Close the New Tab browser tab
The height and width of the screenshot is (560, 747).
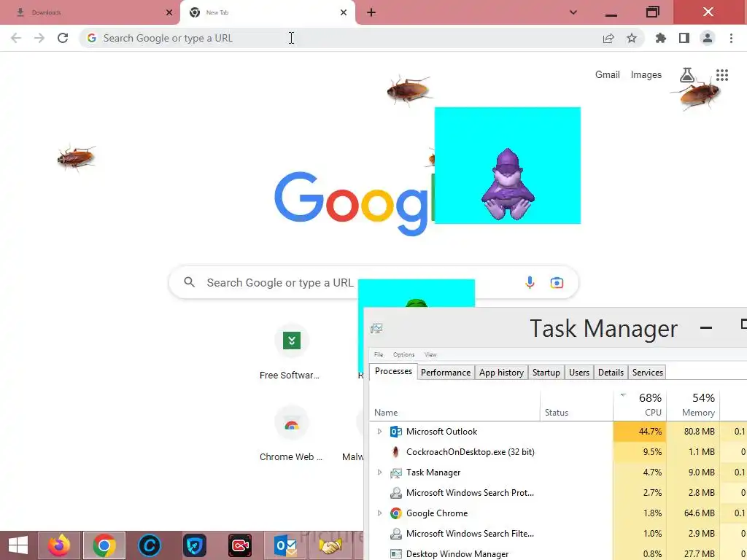(x=344, y=13)
